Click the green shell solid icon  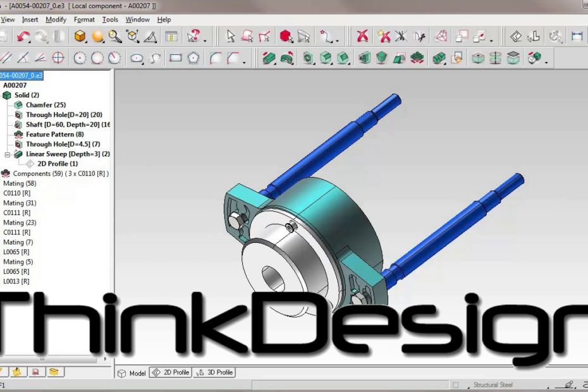point(364,58)
